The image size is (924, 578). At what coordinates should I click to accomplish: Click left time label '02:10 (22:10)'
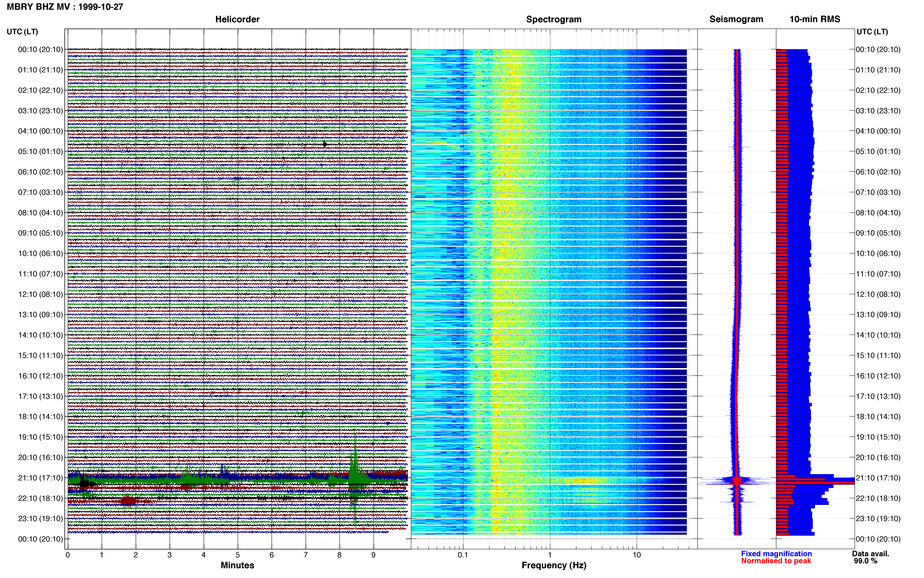41,90
